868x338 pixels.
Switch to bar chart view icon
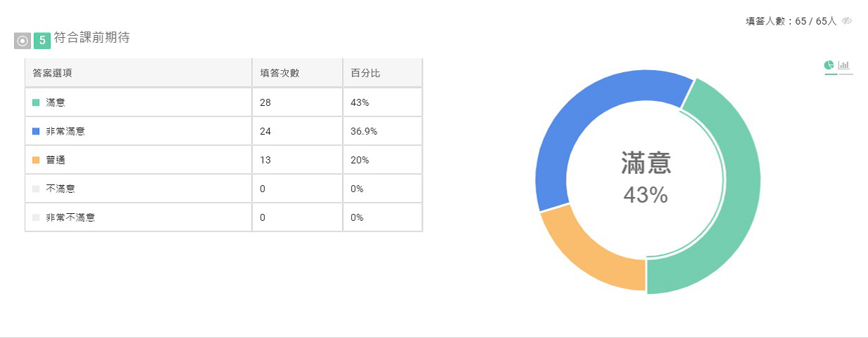[844, 66]
